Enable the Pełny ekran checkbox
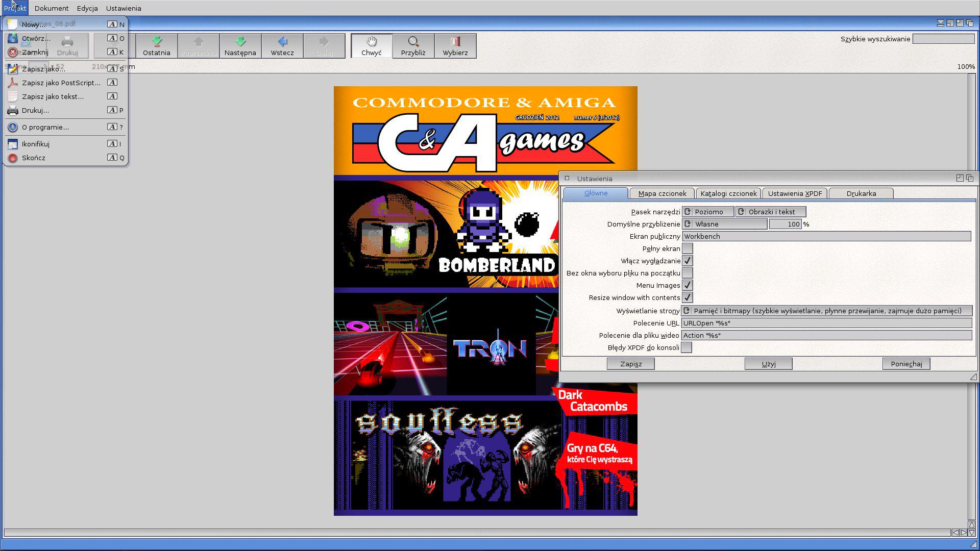Image resolution: width=980 pixels, height=551 pixels. coord(688,248)
